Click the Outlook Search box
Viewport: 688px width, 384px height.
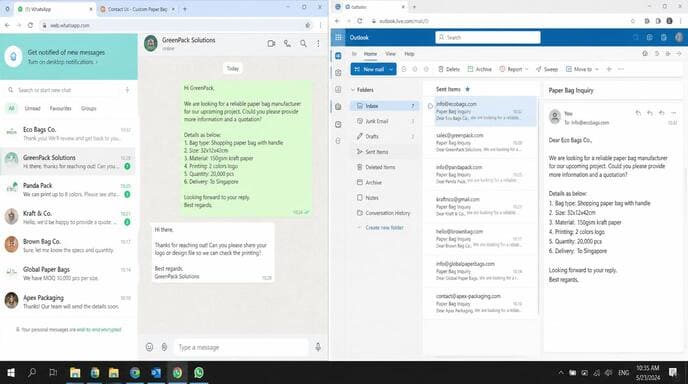[487, 37]
